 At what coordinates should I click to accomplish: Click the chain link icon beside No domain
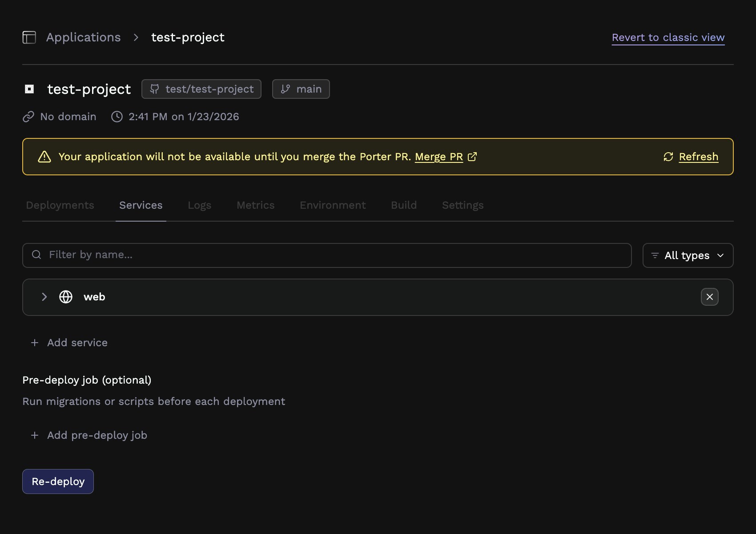[x=28, y=116]
